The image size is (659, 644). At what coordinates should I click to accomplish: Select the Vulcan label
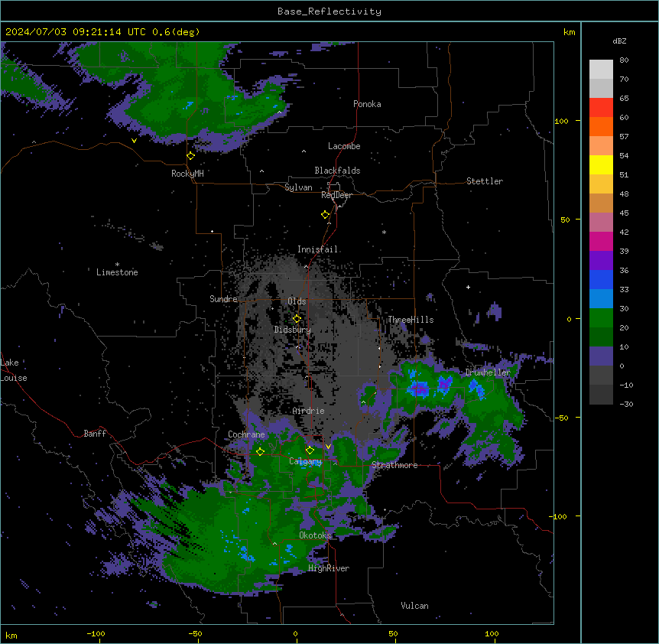[415, 606]
